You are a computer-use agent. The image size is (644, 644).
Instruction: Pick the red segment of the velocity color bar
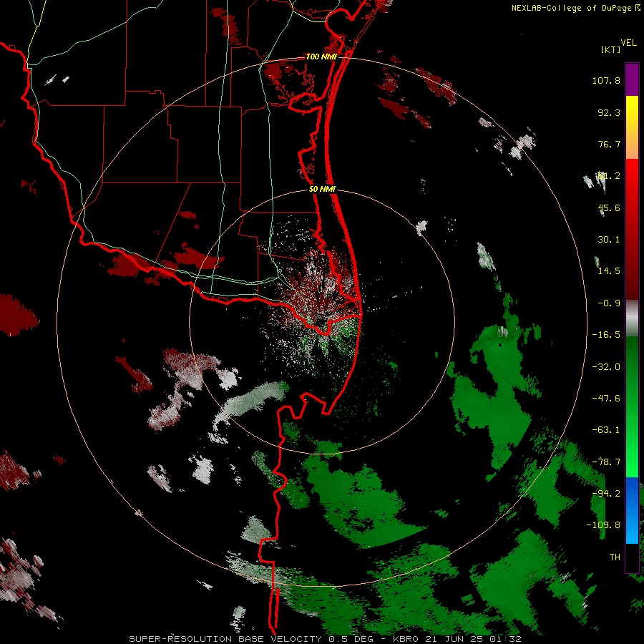pos(632,229)
